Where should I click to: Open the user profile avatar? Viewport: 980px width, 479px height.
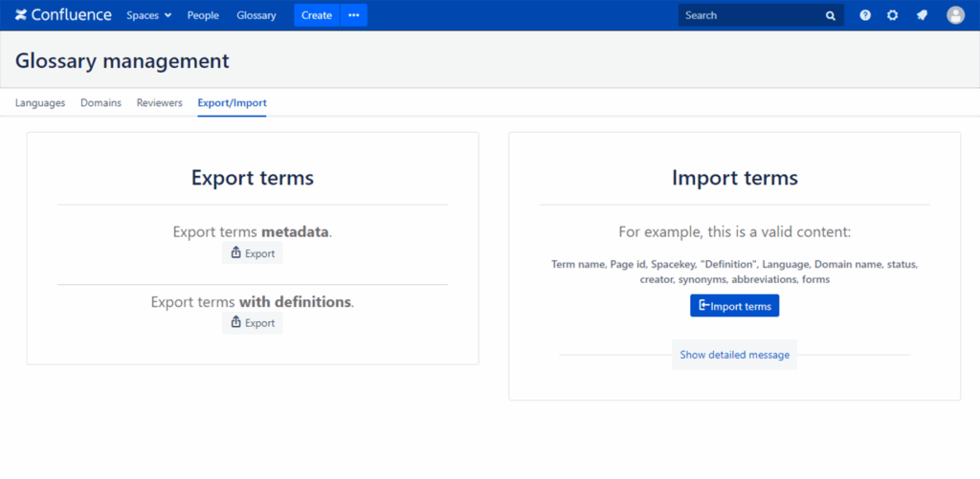[x=955, y=15]
